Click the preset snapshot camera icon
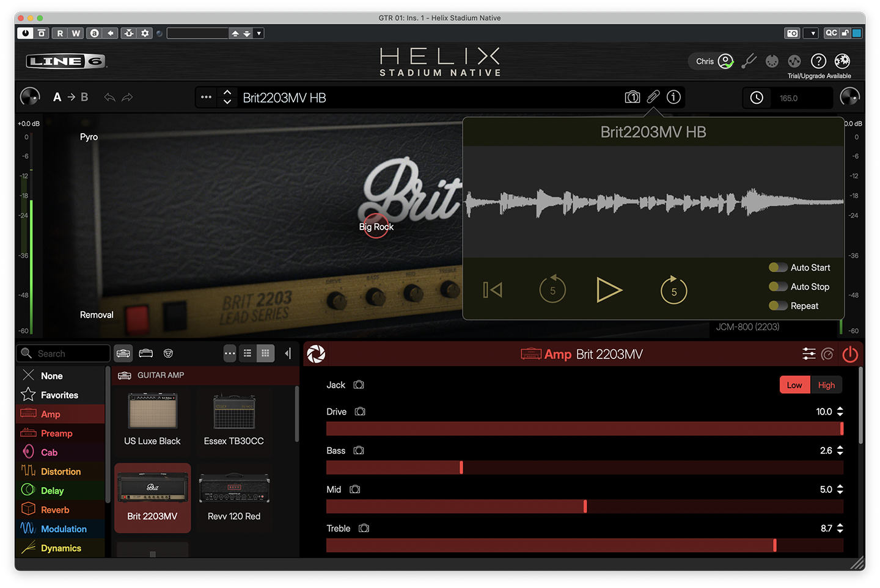880x588 pixels. tap(632, 97)
